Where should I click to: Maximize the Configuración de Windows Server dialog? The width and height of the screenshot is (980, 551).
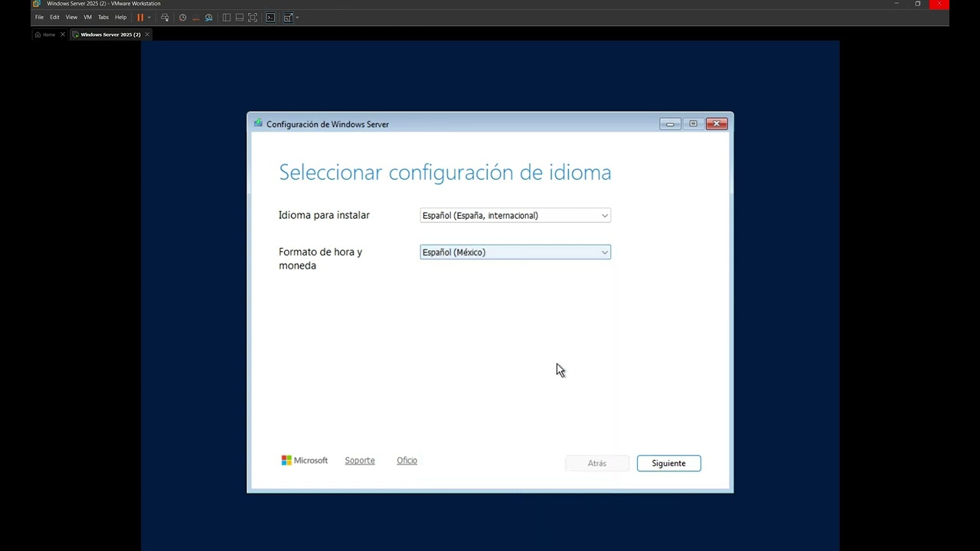(x=693, y=124)
